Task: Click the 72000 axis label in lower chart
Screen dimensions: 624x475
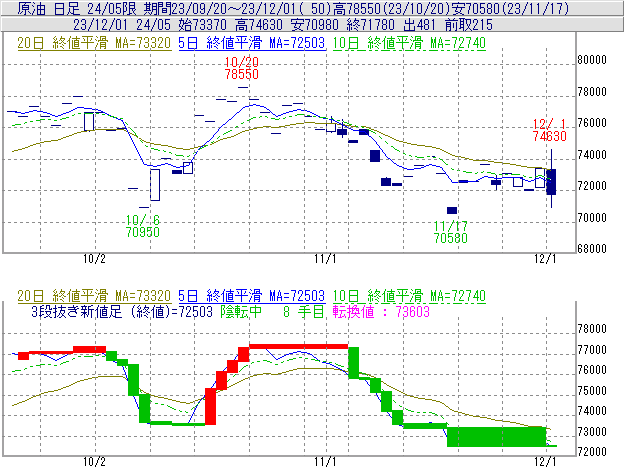Action: [x=592, y=452]
